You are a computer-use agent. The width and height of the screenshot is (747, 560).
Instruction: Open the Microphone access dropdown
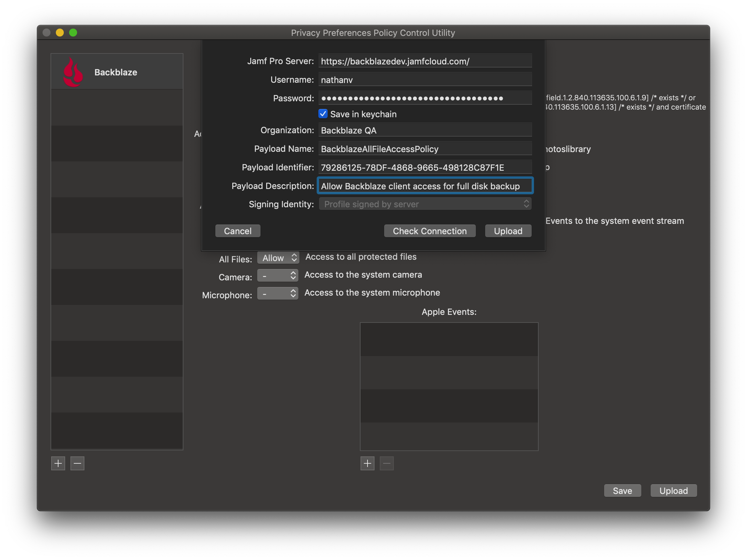(x=277, y=294)
